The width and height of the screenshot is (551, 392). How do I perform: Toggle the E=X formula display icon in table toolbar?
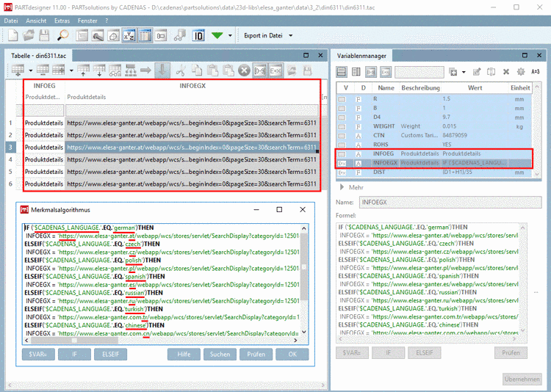point(275,71)
